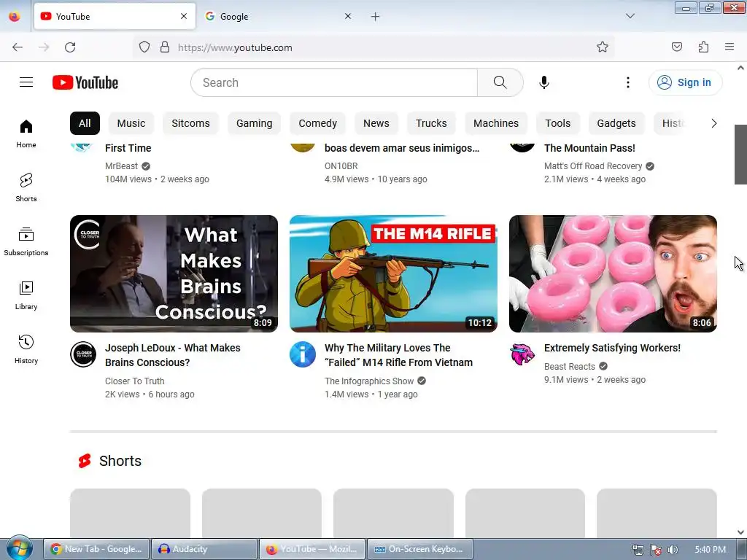Reload the current page

tap(70, 47)
